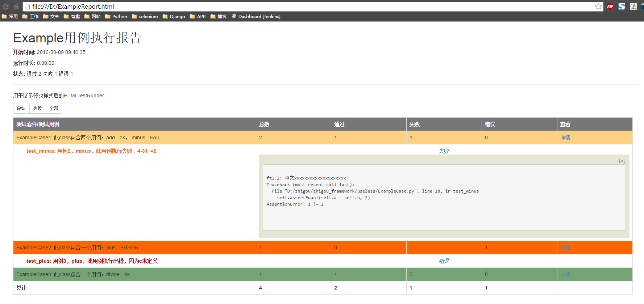Viewport: 644px width, 304px height.
Task: Click the browser reload icon
Action: click(5, 7)
